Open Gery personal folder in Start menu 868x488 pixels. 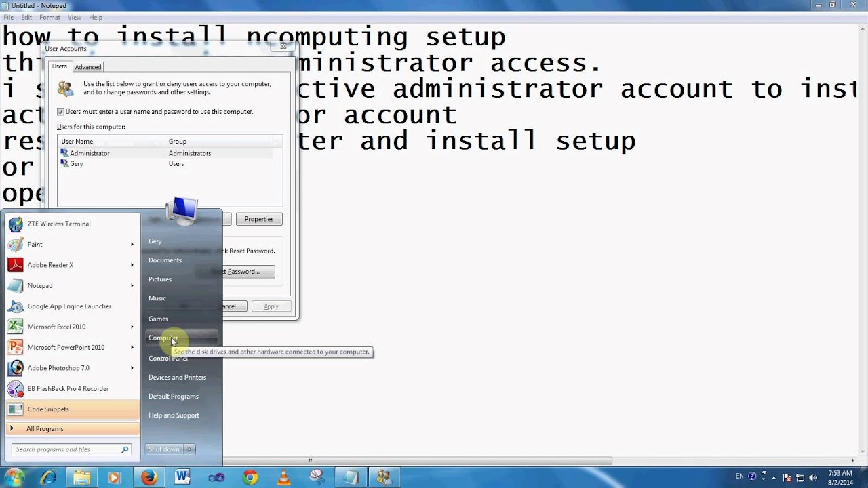[155, 241]
